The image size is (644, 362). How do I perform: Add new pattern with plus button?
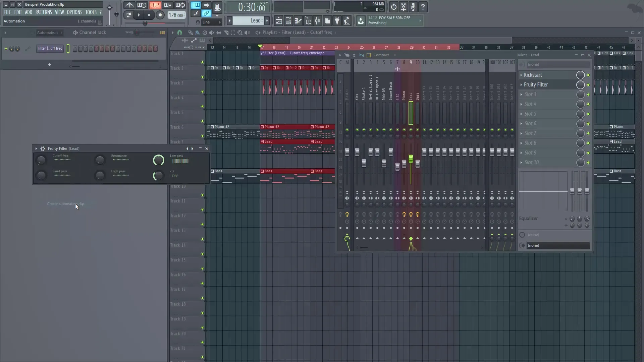coord(267,21)
